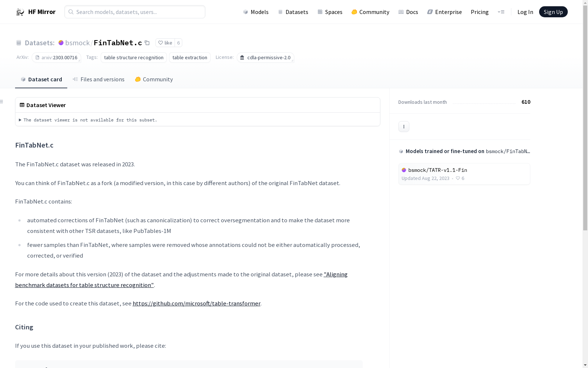The image size is (588, 368).
Task: Click "The FinTabNet.c dataset was released in 2023."
Action: pyautogui.click(x=75, y=164)
